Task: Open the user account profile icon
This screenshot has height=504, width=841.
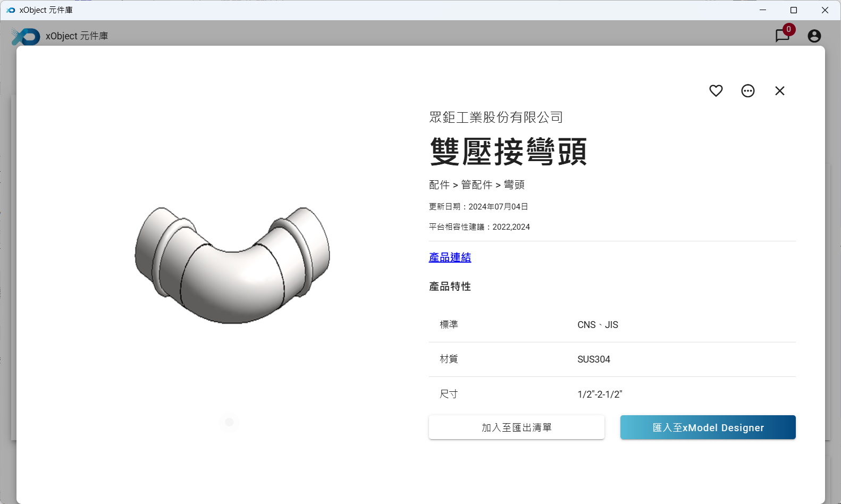Action: tap(814, 36)
